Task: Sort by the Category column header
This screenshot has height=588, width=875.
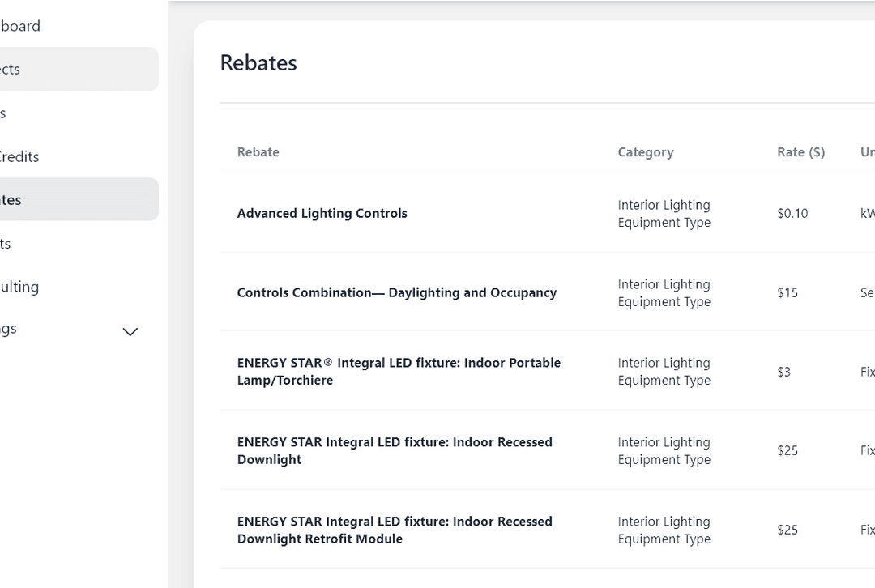Action: point(645,152)
